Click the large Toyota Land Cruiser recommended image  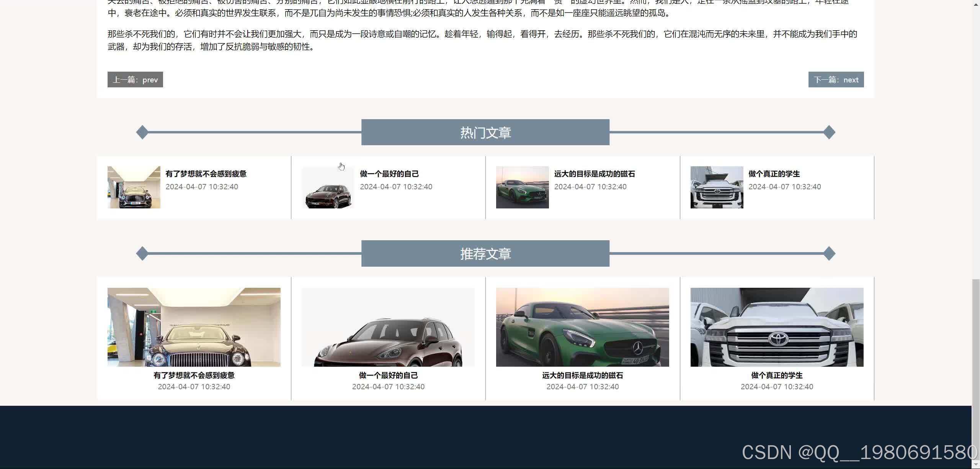pos(777,327)
